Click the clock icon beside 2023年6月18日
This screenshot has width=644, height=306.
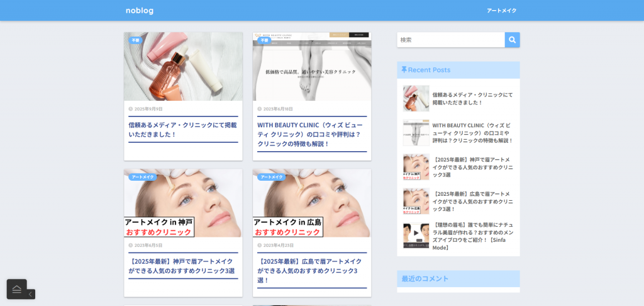(260, 109)
